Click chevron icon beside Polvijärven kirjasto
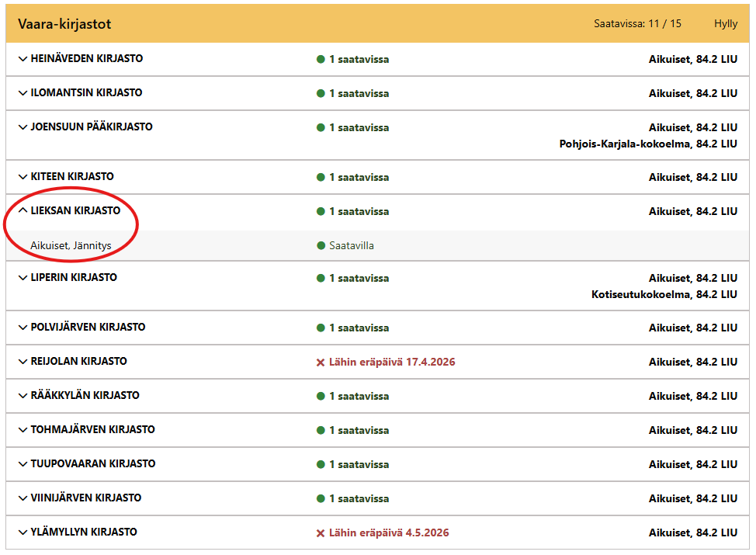The width and height of the screenshot is (756, 555). (23, 328)
